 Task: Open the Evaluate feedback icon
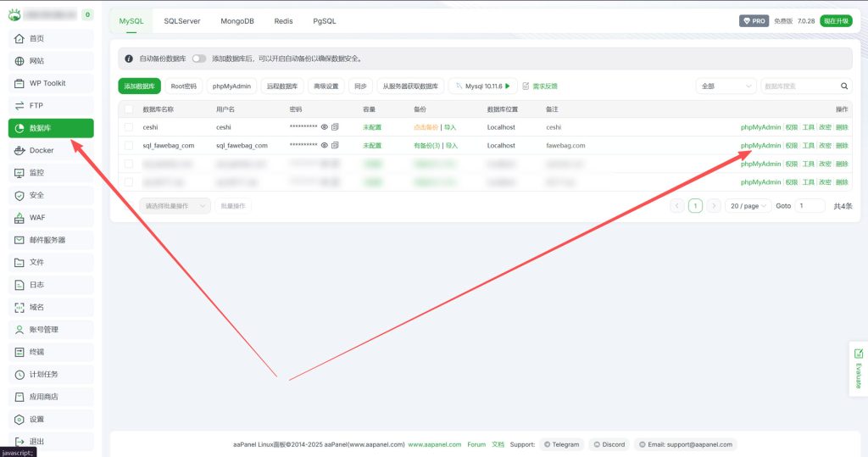click(x=858, y=354)
